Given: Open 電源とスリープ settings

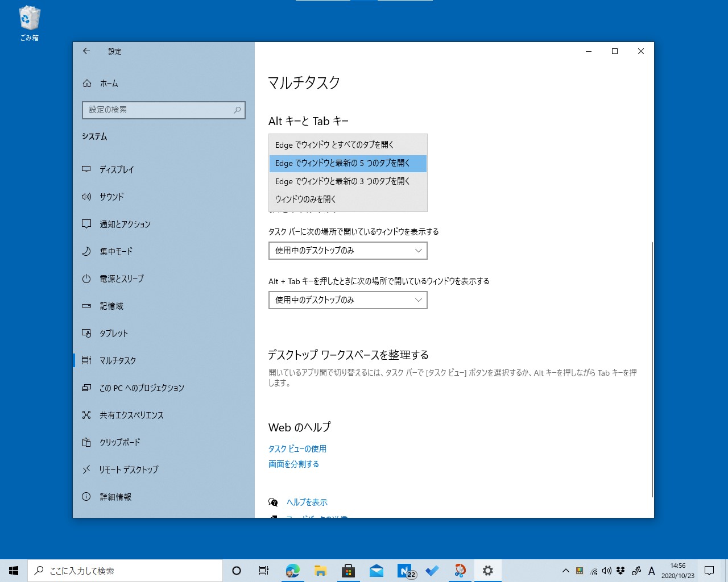Looking at the screenshot, I should 121,278.
